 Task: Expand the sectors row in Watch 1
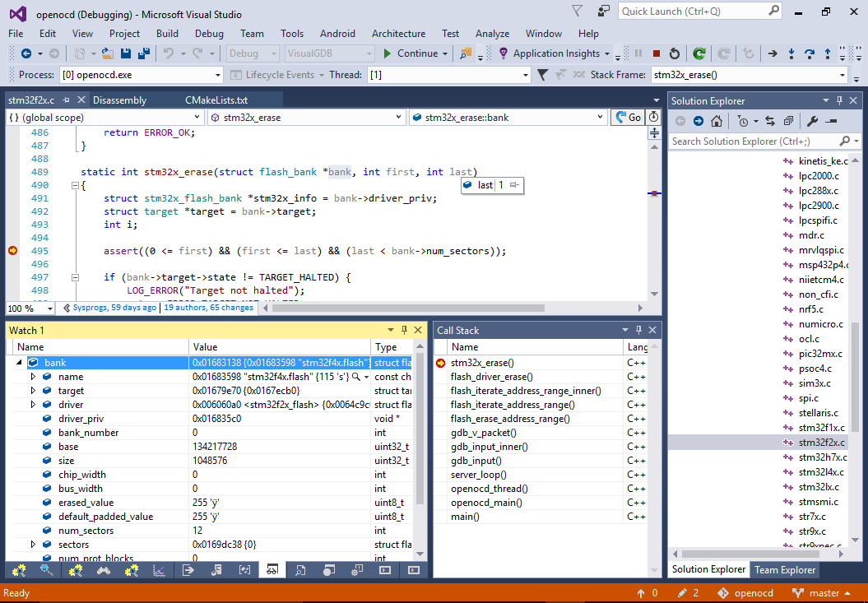(33, 545)
